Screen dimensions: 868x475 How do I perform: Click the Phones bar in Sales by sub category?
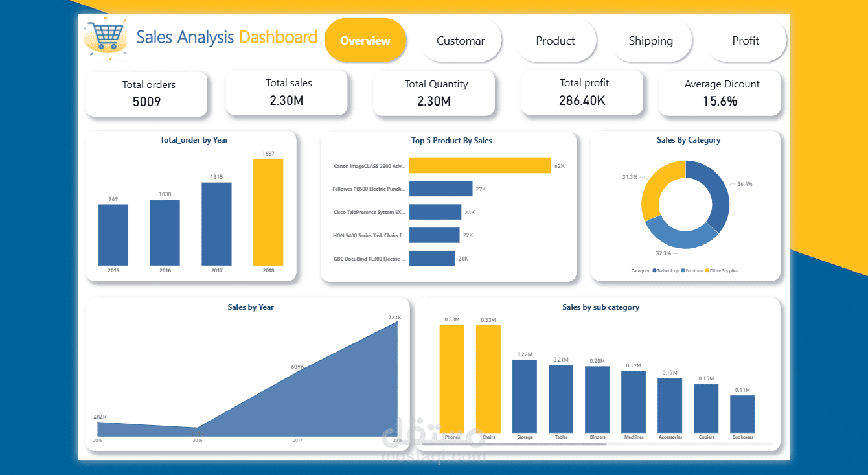[x=452, y=379]
